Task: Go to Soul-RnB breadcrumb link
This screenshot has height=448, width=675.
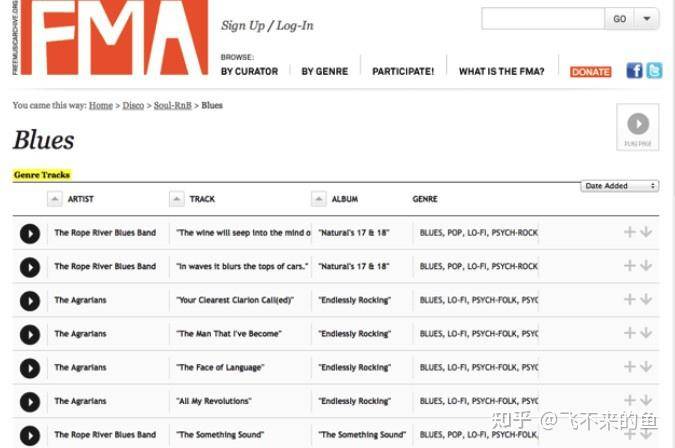Action: click(173, 105)
